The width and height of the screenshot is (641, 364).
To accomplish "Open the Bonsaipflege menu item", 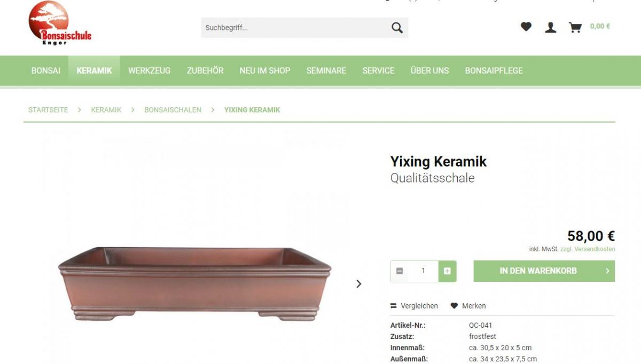I will pyautogui.click(x=494, y=70).
